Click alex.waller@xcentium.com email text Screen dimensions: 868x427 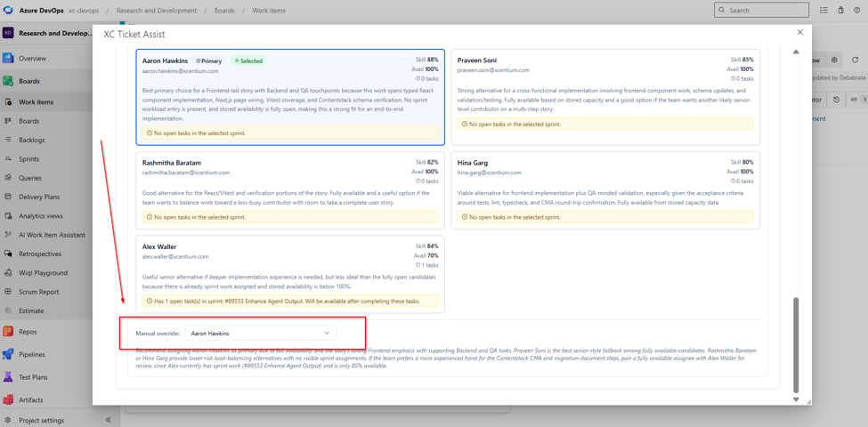click(x=175, y=256)
